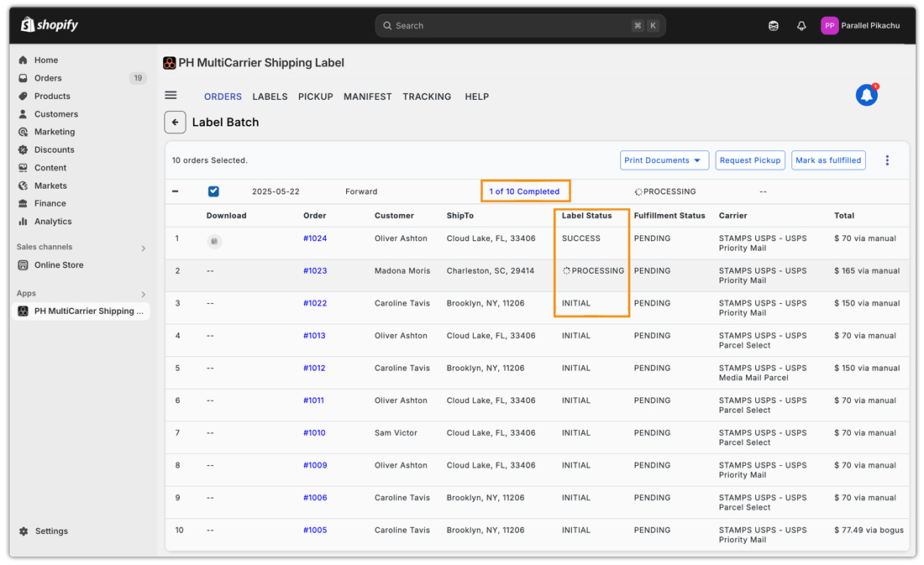
Task: Open the Home icon in sidebar
Action: coord(23,60)
